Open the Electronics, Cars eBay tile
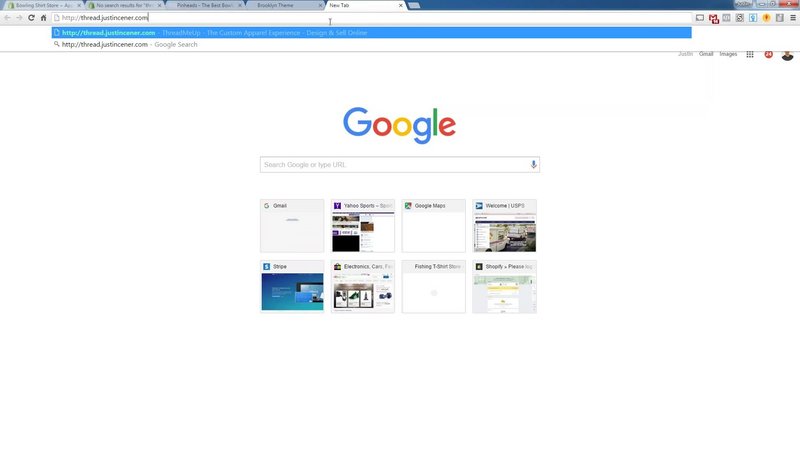 [363, 286]
